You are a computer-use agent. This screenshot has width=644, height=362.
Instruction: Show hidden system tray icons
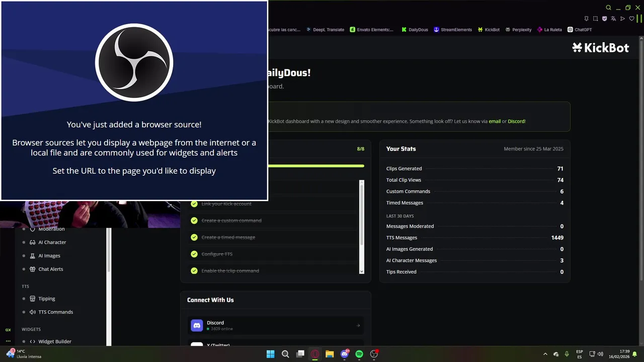(x=545, y=354)
